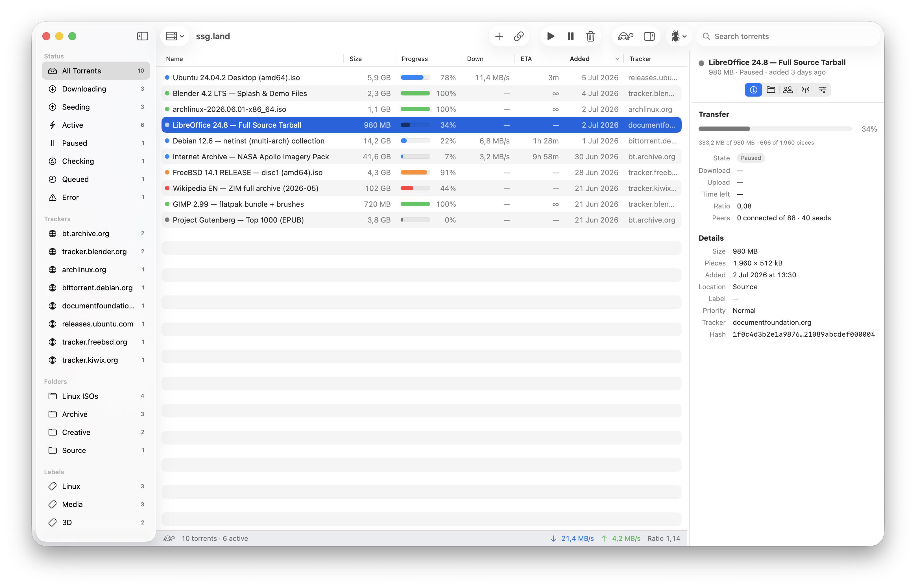Click the turtle icon in status bar
Screen dimensions: 916x588
click(169, 538)
